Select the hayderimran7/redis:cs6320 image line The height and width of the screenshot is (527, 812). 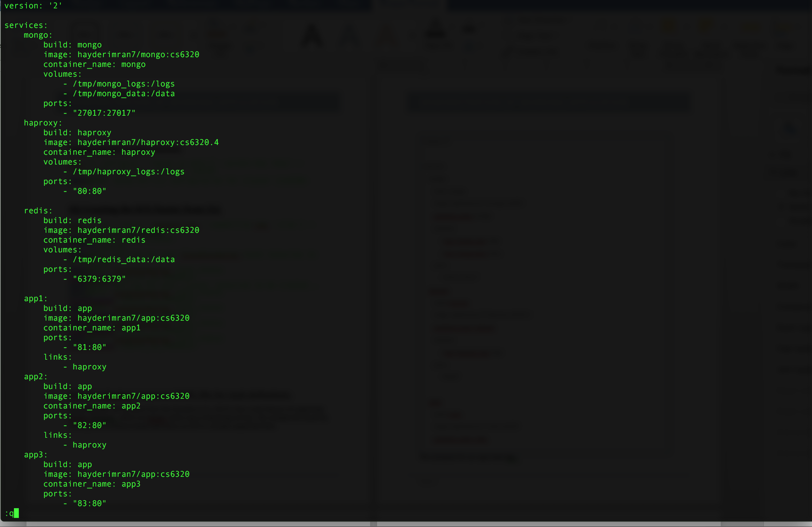click(x=121, y=230)
